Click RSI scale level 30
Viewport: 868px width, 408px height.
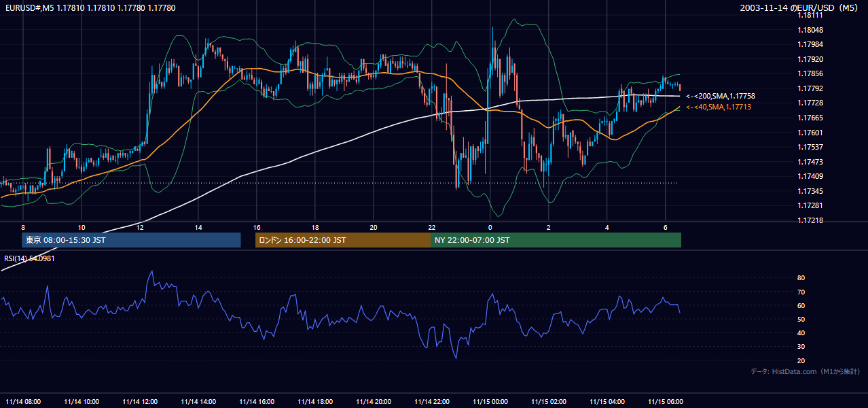(801, 347)
